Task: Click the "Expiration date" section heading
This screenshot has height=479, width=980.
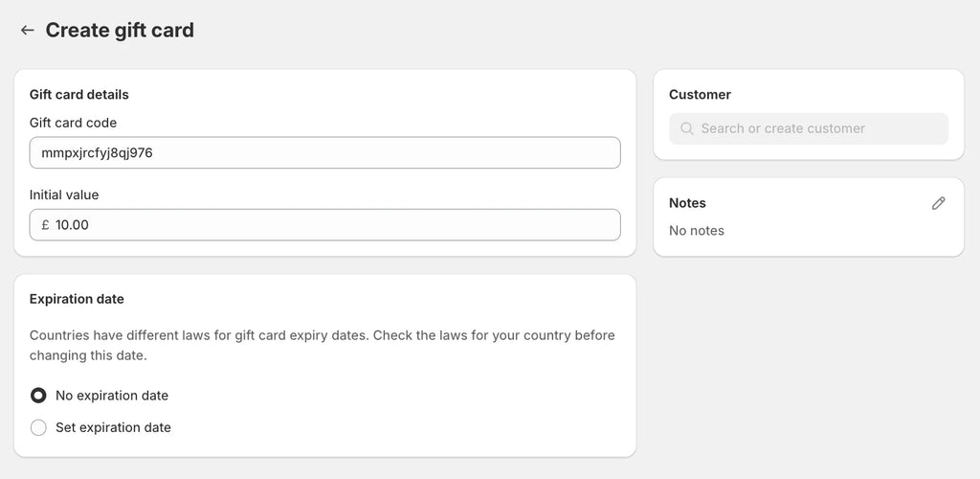Action: tap(77, 299)
